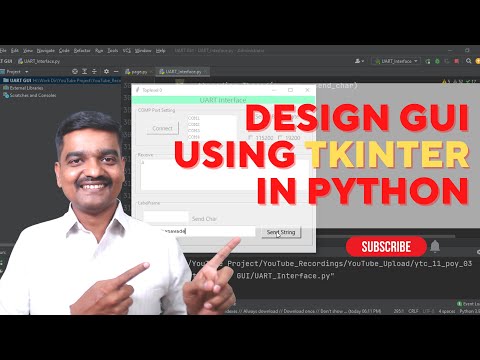Image resolution: width=480 pixels, height=360 pixels.
Task: Click the Send Char label button
Action: pyautogui.click(x=204, y=219)
